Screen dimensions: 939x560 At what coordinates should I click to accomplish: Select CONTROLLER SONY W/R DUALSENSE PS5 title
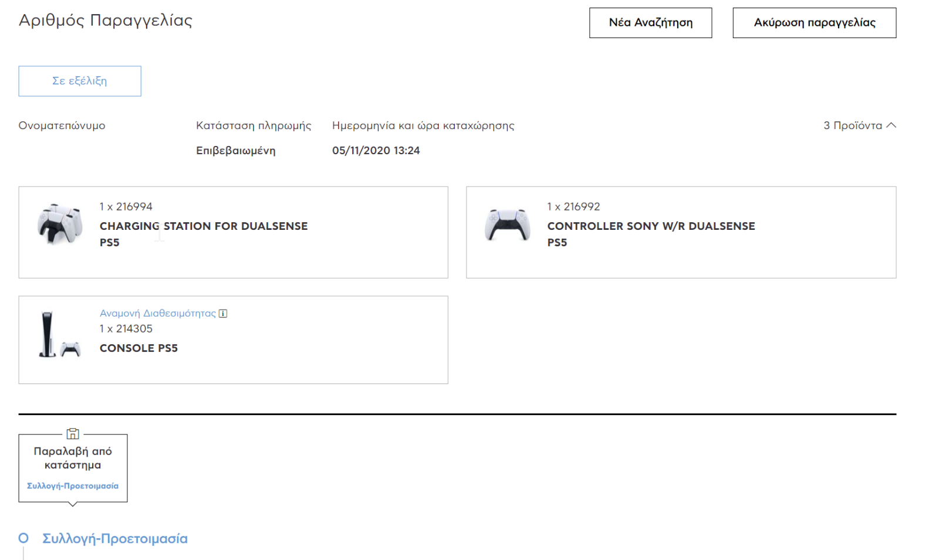click(x=651, y=234)
